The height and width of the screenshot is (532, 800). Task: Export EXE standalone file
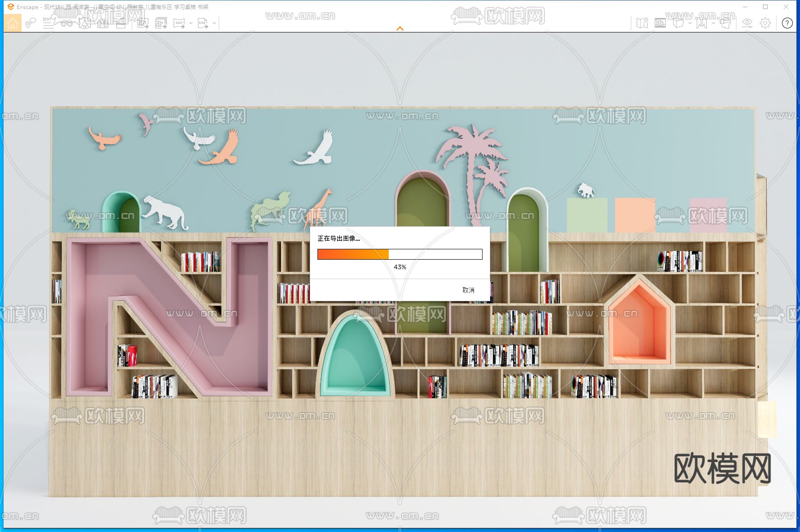(203, 23)
